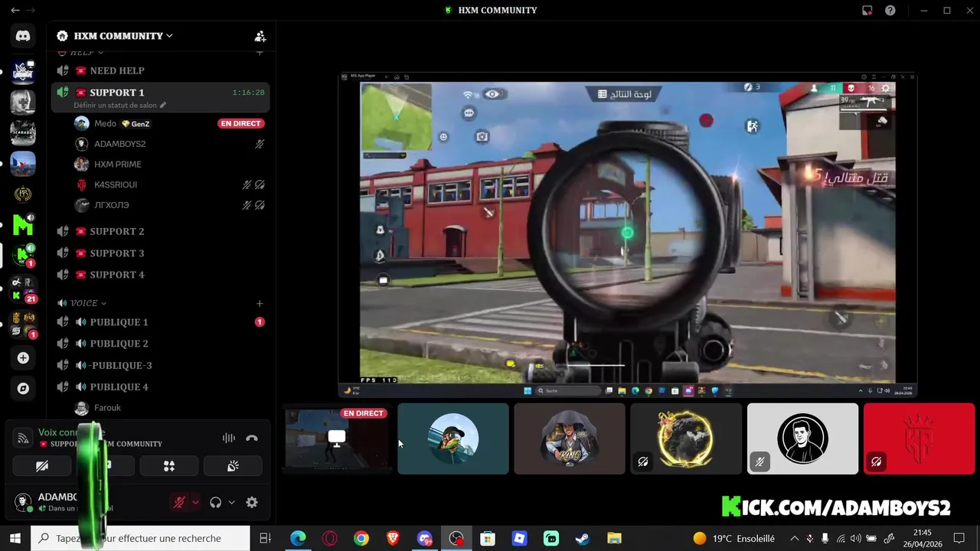This screenshot has width=980, height=551.
Task: Open Brave browser from taskbar
Action: tap(393, 538)
